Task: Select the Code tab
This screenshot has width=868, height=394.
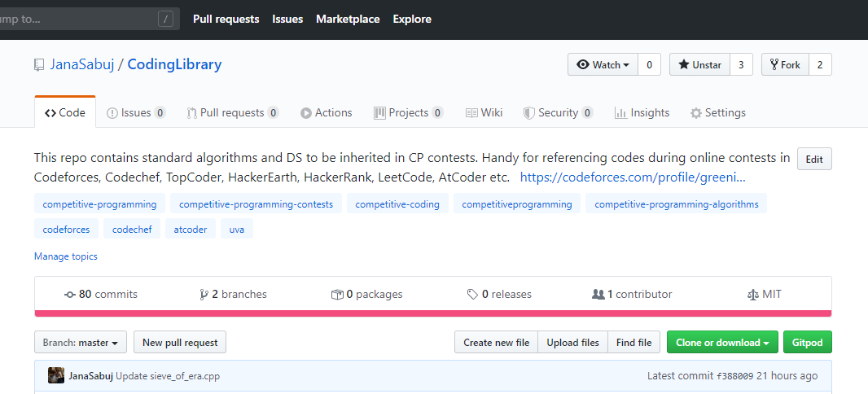Action: [x=65, y=113]
